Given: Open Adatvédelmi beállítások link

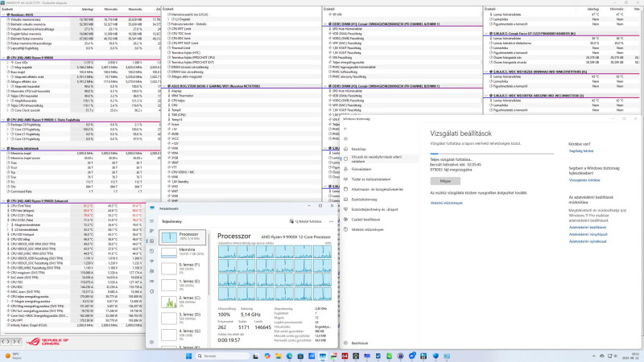Looking at the screenshot, I should tap(588, 228).
